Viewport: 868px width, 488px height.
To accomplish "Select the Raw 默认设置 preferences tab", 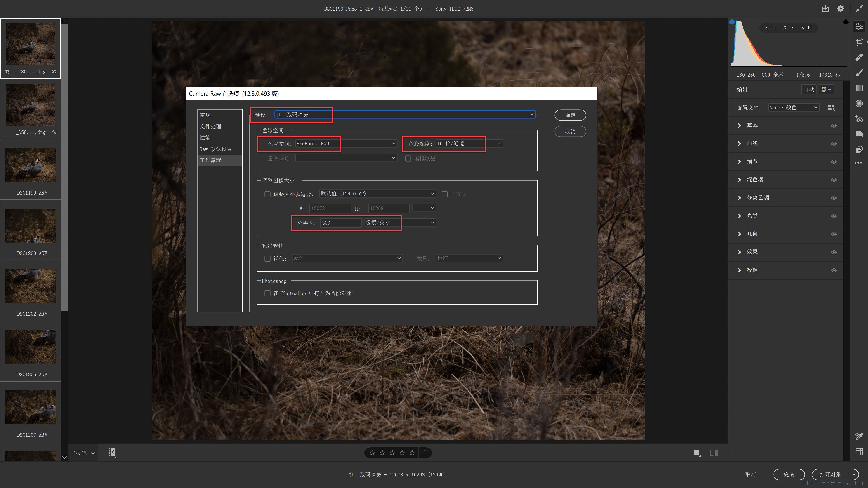I will [x=216, y=149].
